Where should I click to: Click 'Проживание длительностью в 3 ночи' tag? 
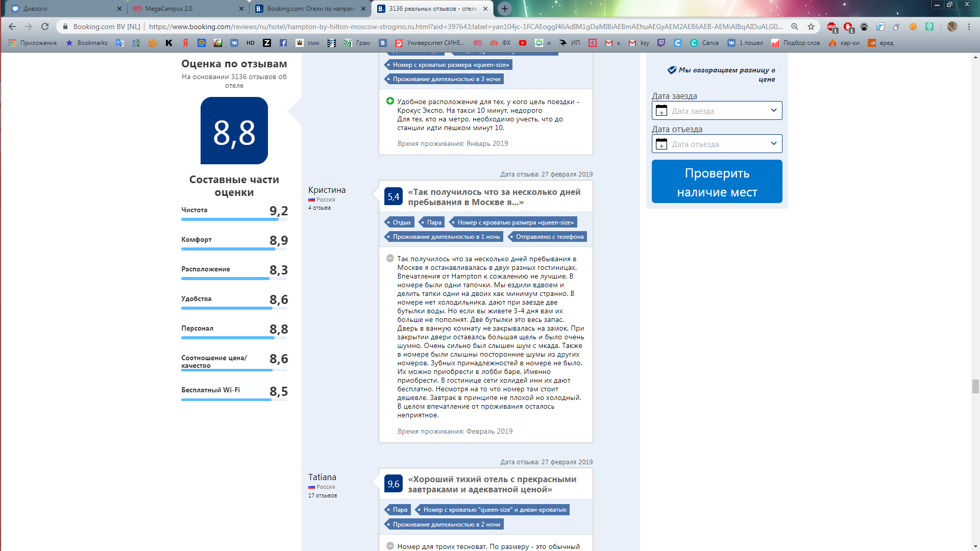pos(444,79)
